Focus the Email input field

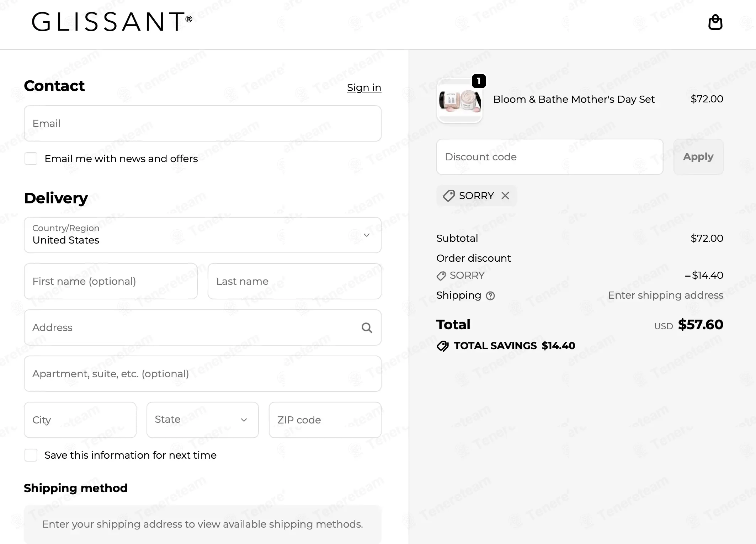[202, 123]
